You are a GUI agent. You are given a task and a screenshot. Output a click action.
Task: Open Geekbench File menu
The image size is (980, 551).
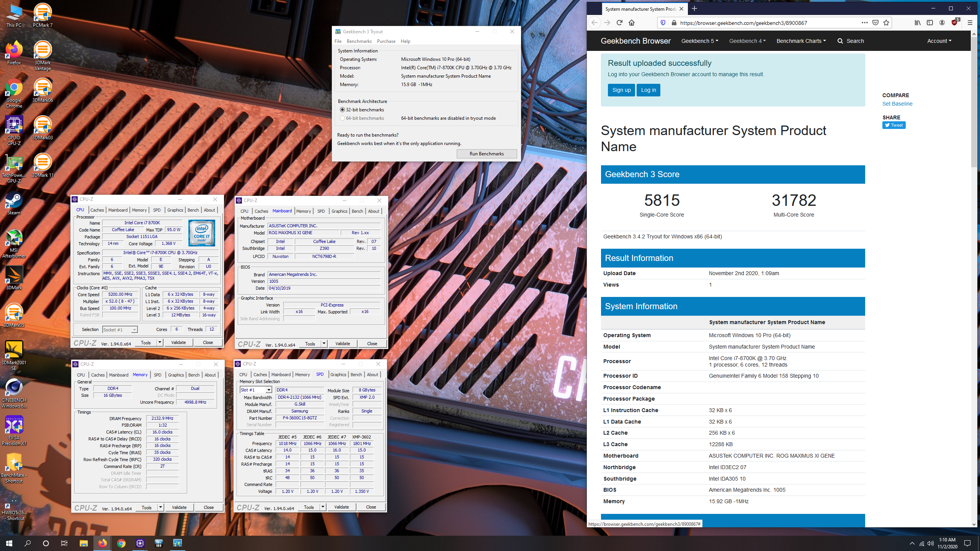[338, 41]
